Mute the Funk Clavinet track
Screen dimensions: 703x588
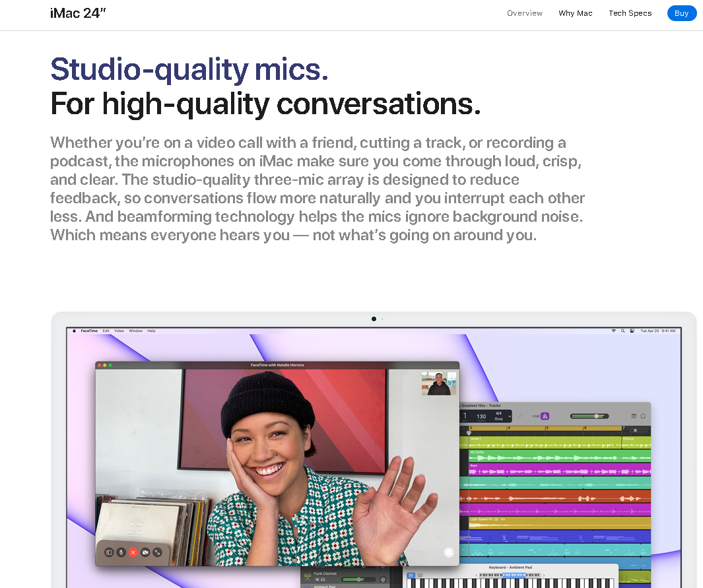[x=317, y=579]
